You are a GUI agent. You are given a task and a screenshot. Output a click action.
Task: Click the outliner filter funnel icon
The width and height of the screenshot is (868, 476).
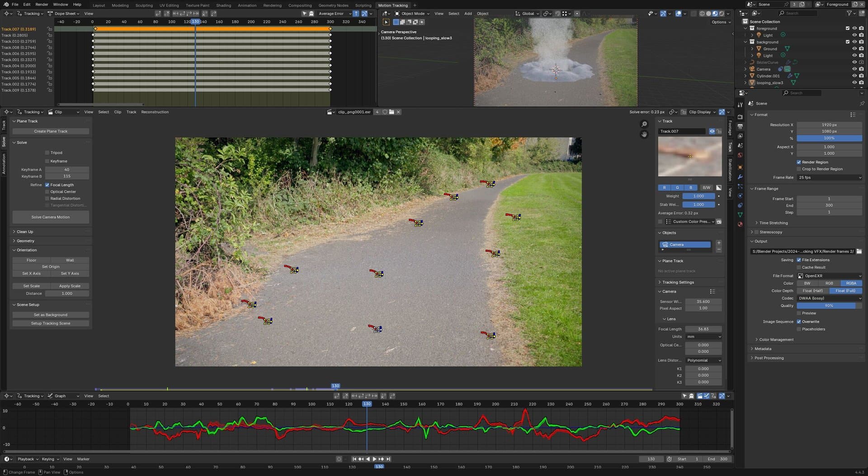[x=849, y=13]
